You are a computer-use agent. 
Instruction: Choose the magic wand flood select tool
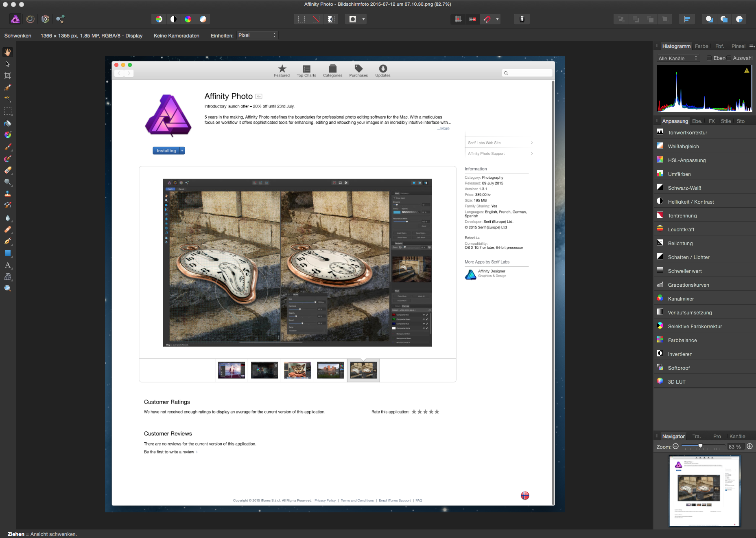point(8,99)
